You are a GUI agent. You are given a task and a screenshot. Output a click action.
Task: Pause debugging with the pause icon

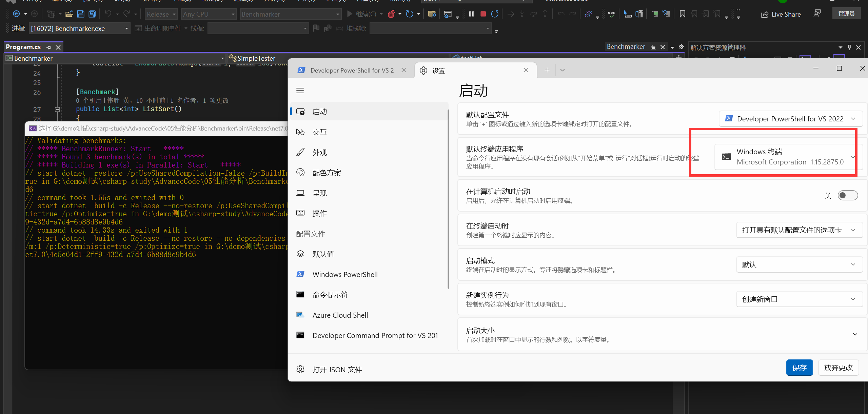click(471, 14)
